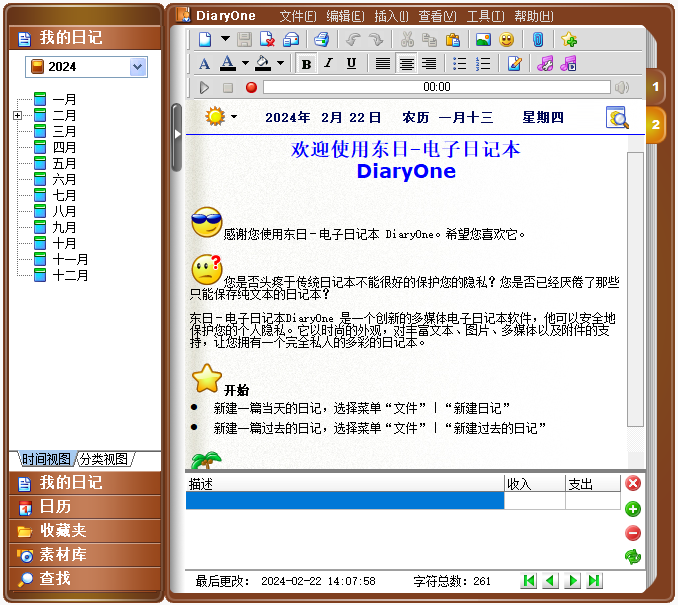Select 十二月 in the month tree
This screenshot has height=605, width=678.
(x=70, y=275)
